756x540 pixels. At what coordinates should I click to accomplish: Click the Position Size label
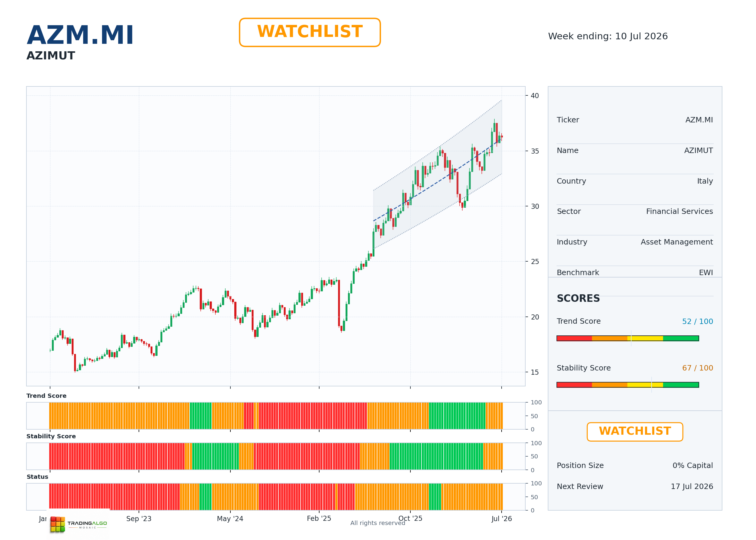(580, 466)
